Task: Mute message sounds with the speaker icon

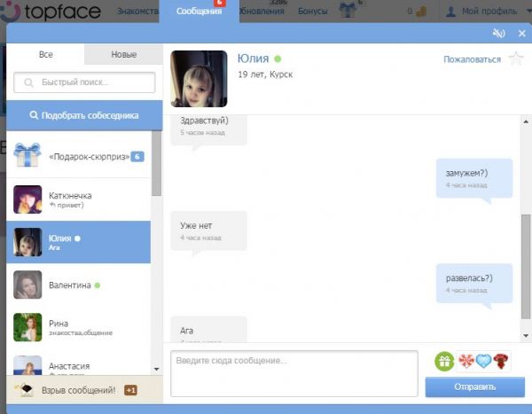Action: [x=500, y=34]
